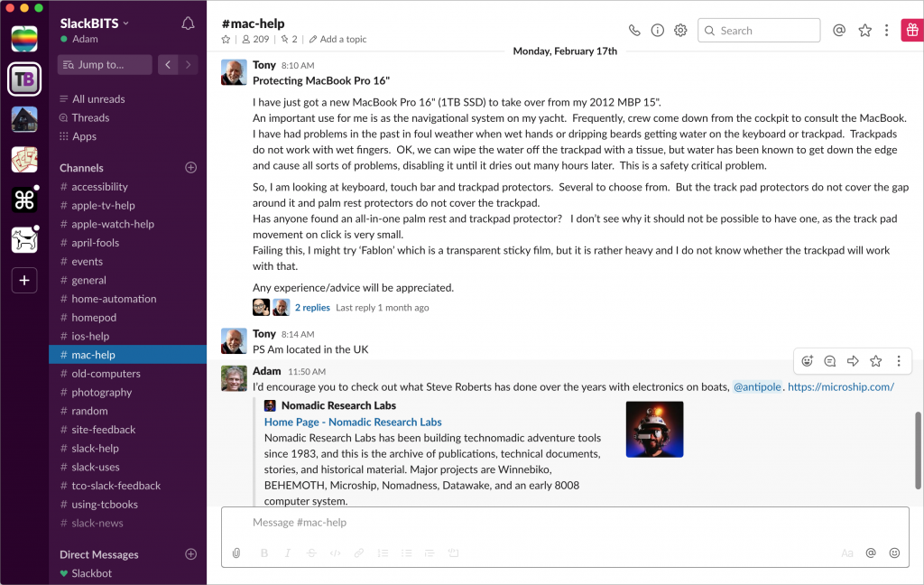Reply in thread using the speech bubble icon
924x585 pixels.
830,361
